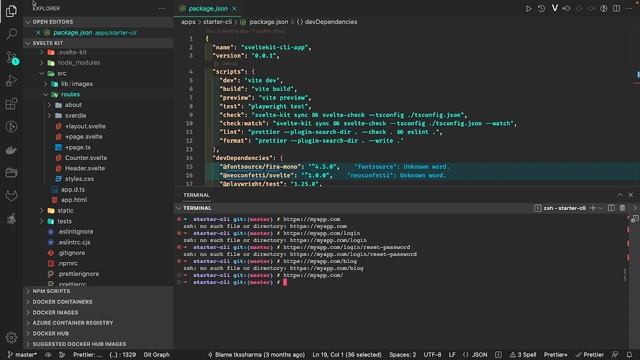Image resolution: width=640 pixels, height=360 pixels.
Task: Expand the static folder
Action: tap(98, 211)
